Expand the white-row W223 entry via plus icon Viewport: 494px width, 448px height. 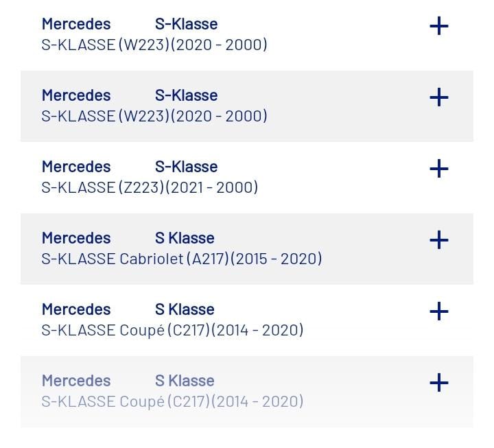(438, 26)
